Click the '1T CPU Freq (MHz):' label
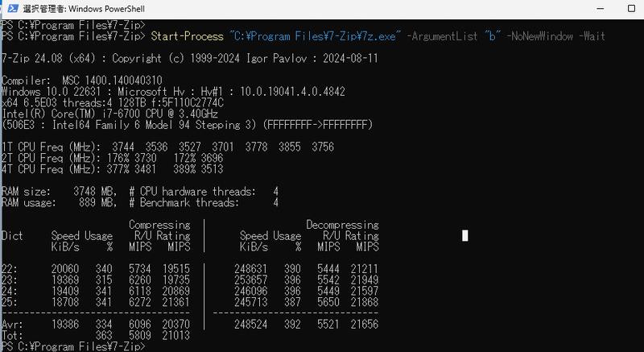Image resolution: width=644 pixels, height=352 pixels. tap(52, 147)
